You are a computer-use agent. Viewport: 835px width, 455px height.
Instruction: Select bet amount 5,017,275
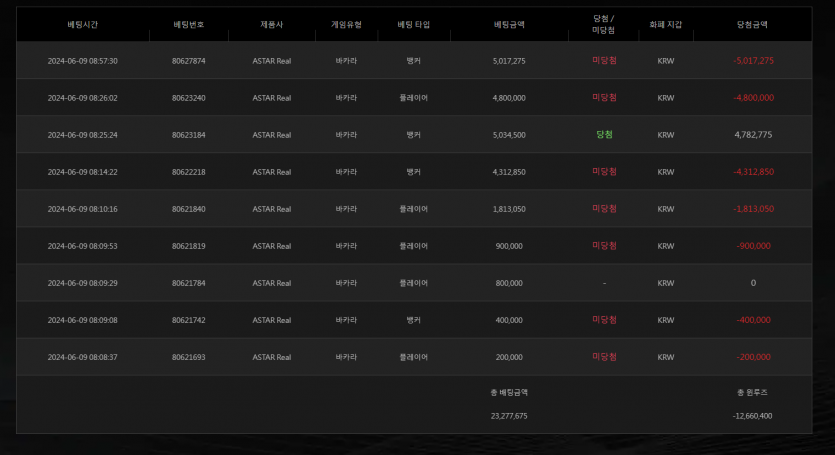[x=509, y=61]
